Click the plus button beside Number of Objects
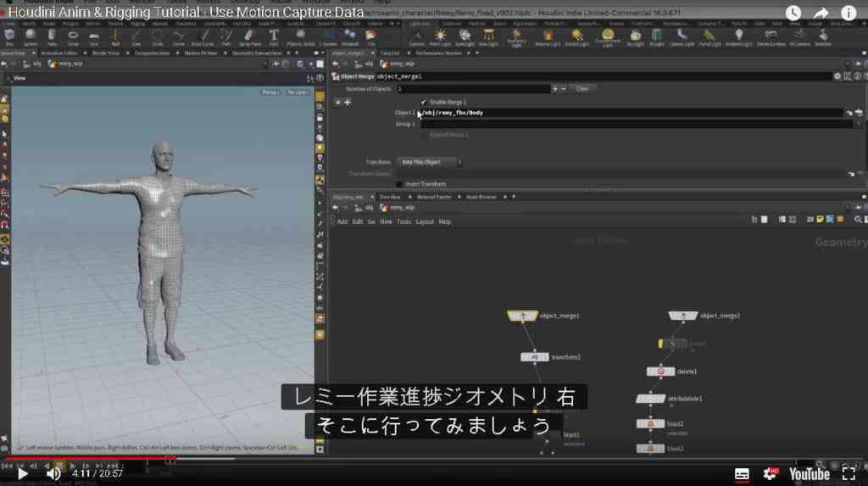Viewport: 868px width, 486px height. point(554,89)
